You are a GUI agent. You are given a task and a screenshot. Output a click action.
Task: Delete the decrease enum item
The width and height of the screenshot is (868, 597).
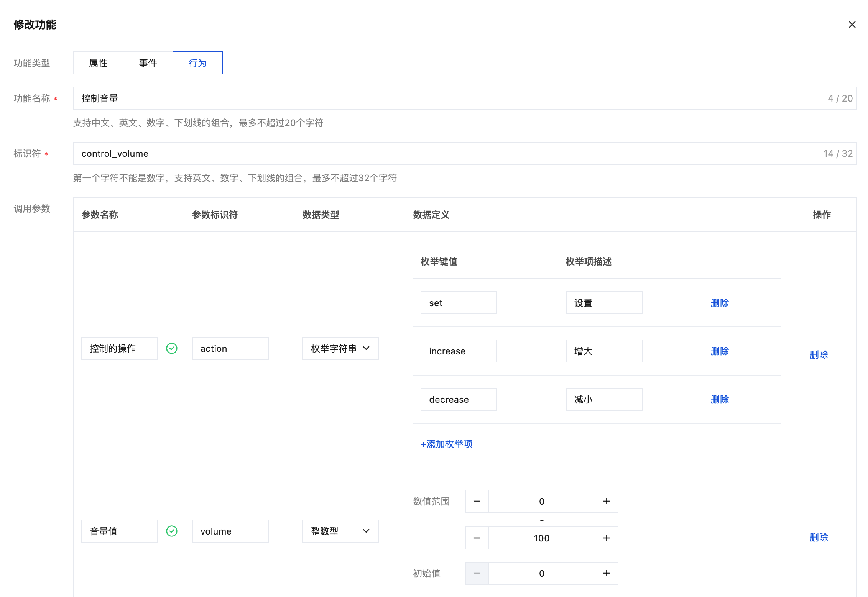pyautogui.click(x=720, y=399)
